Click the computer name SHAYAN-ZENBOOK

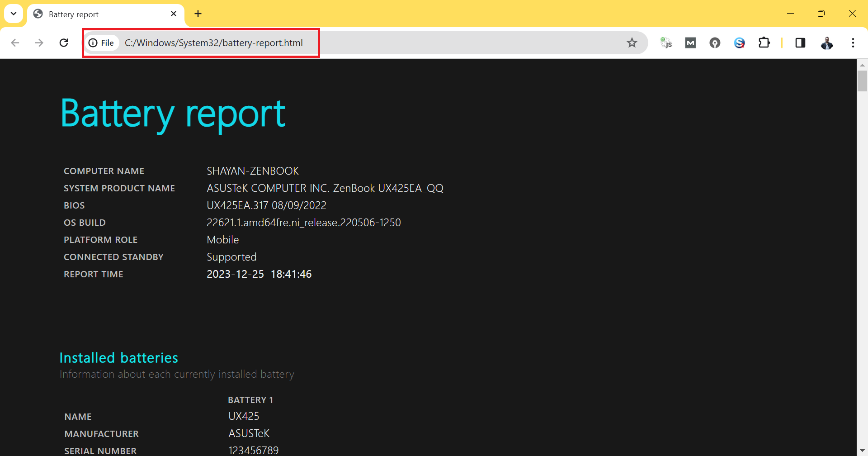(x=253, y=171)
